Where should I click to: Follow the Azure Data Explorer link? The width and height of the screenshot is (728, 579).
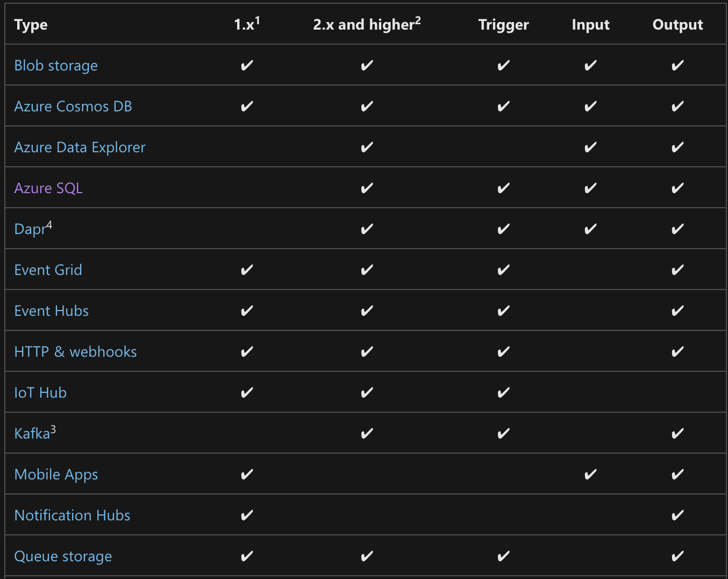point(80,147)
